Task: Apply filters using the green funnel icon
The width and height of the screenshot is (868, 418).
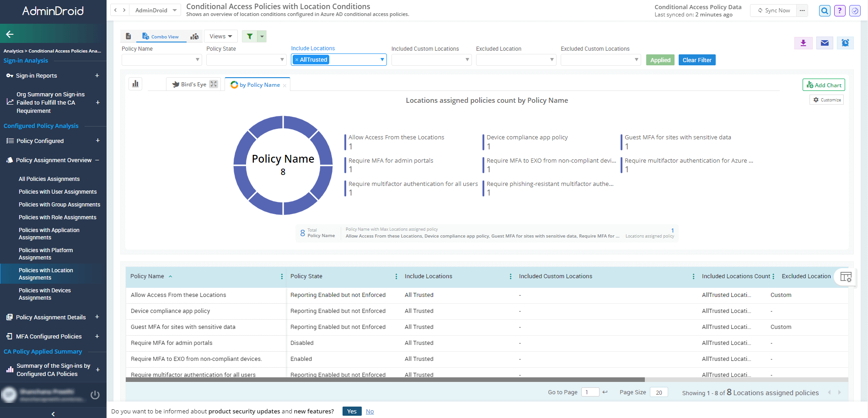Action: (250, 36)
